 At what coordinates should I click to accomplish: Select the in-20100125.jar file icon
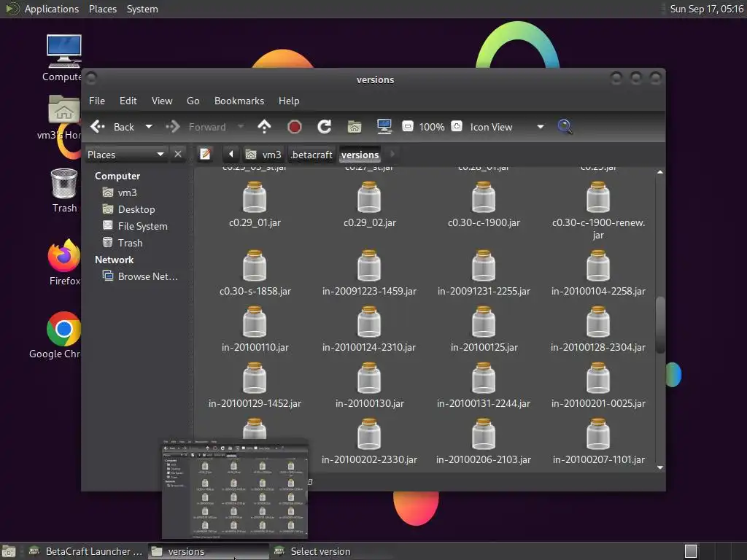pos(484,322)
